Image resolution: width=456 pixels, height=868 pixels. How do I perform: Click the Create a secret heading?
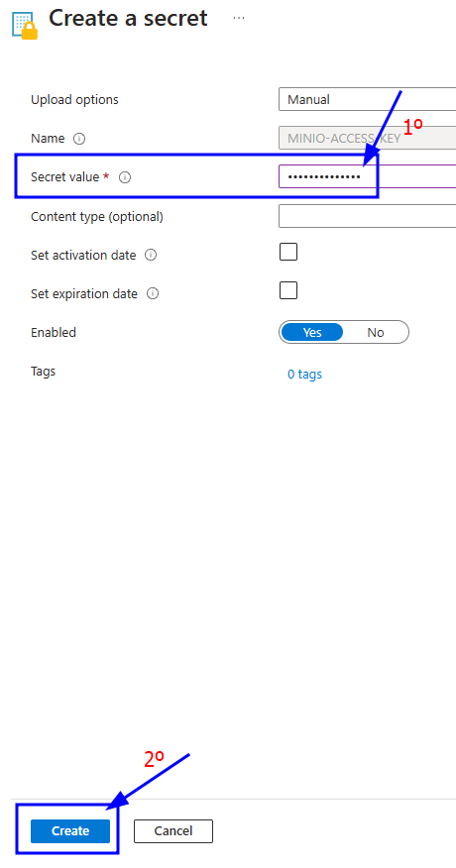(128, 18)
